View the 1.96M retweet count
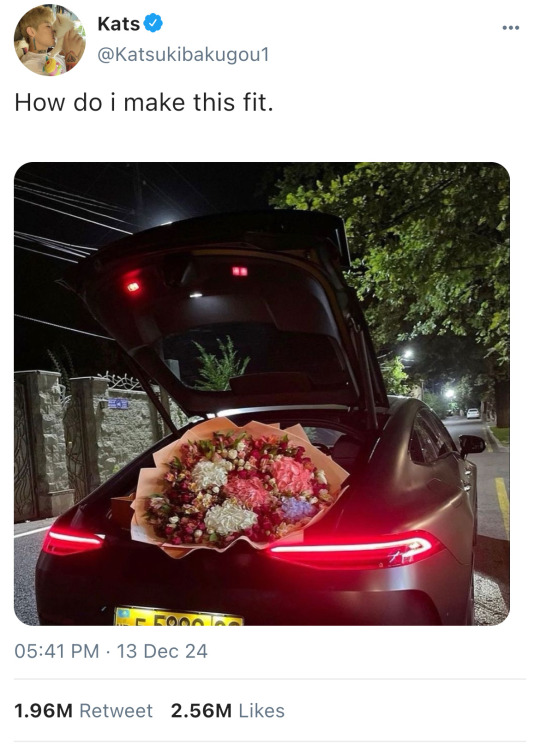Viewport: 540px width, 745px height. click(x=43, y=711)
